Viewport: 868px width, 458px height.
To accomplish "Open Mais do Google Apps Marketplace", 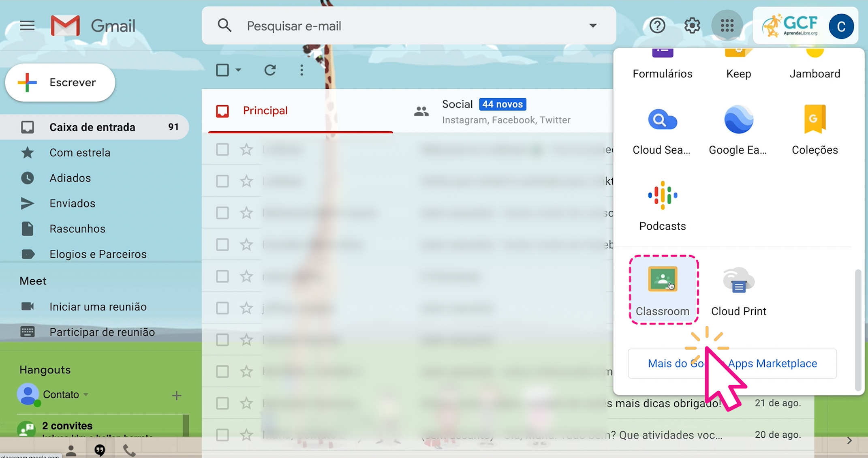I will coord(732,364).
